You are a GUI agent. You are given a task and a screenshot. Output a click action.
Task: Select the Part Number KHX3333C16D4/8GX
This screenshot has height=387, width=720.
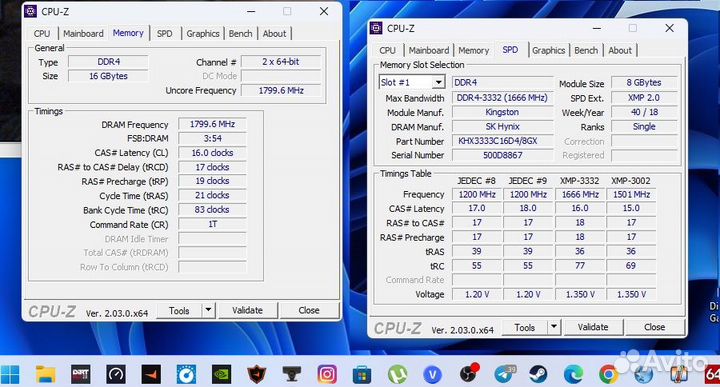[x=502, y=141]
